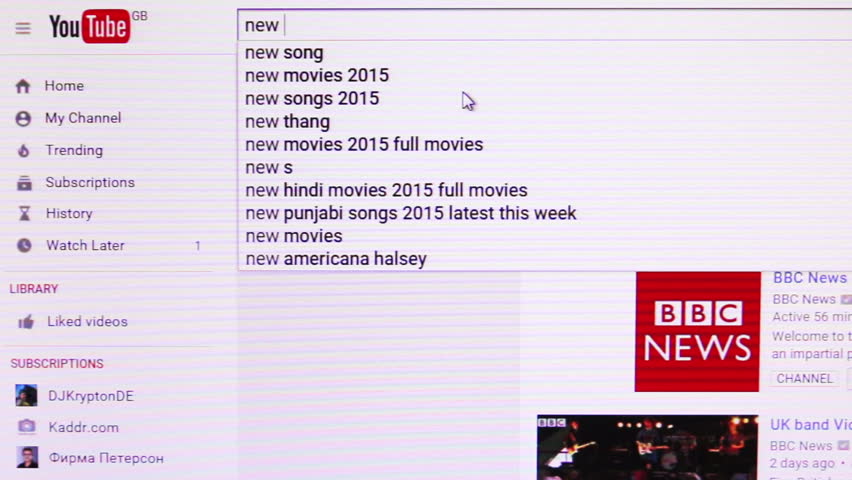
Task: Click BBC News uploader name under UK band video
Action: [x=801, y=446]
